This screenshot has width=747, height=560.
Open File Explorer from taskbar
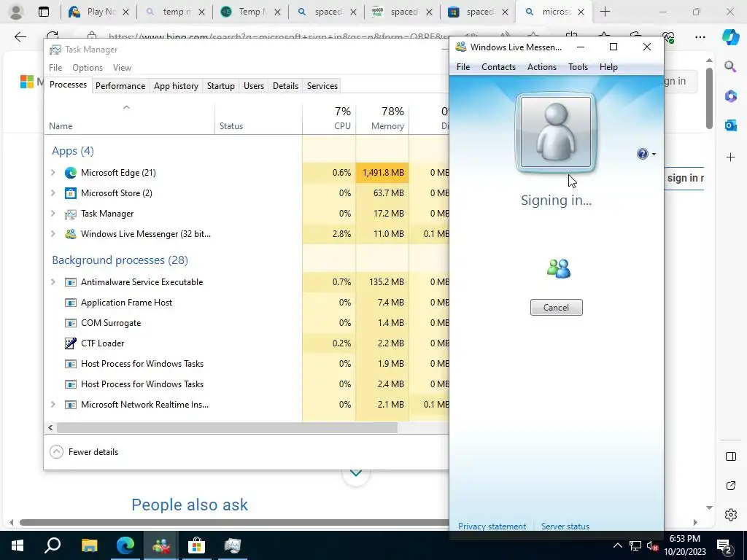89,545
